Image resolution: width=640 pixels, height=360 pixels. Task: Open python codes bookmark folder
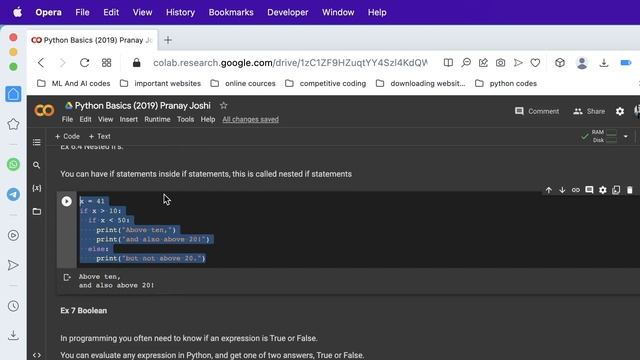tap(506, 84)
